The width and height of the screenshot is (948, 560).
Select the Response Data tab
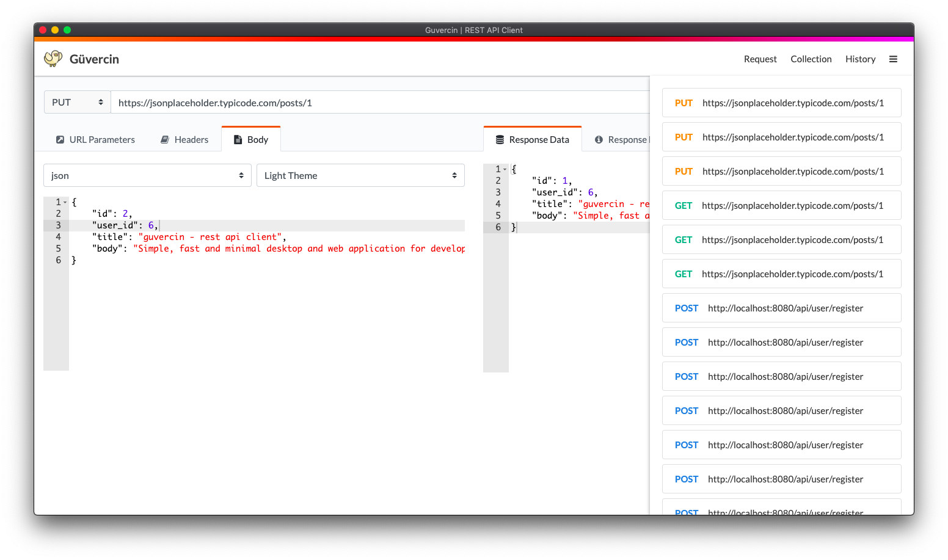coord(532,139)
